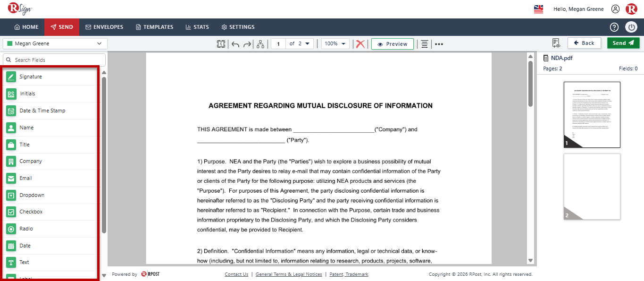This screenshot has width=644, height=281.
Task: Click the Fields: 0 counter
Action: (628, 68)
